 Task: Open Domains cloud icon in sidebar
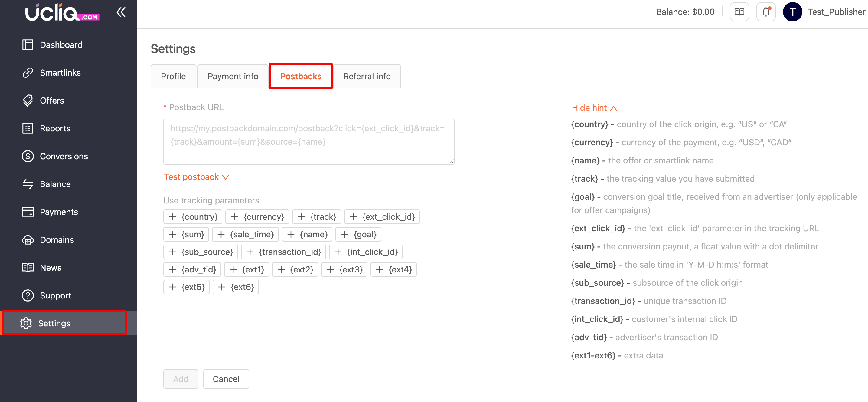pyautogui.click(x=28, y=240)
